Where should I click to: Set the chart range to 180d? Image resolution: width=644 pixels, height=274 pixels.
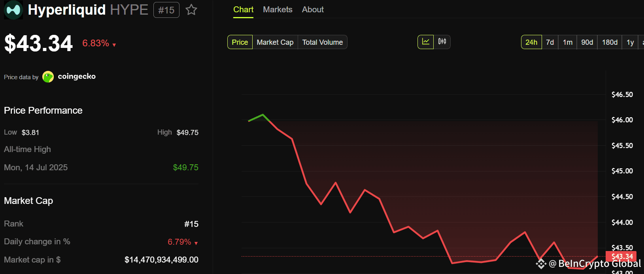(610, 42)
